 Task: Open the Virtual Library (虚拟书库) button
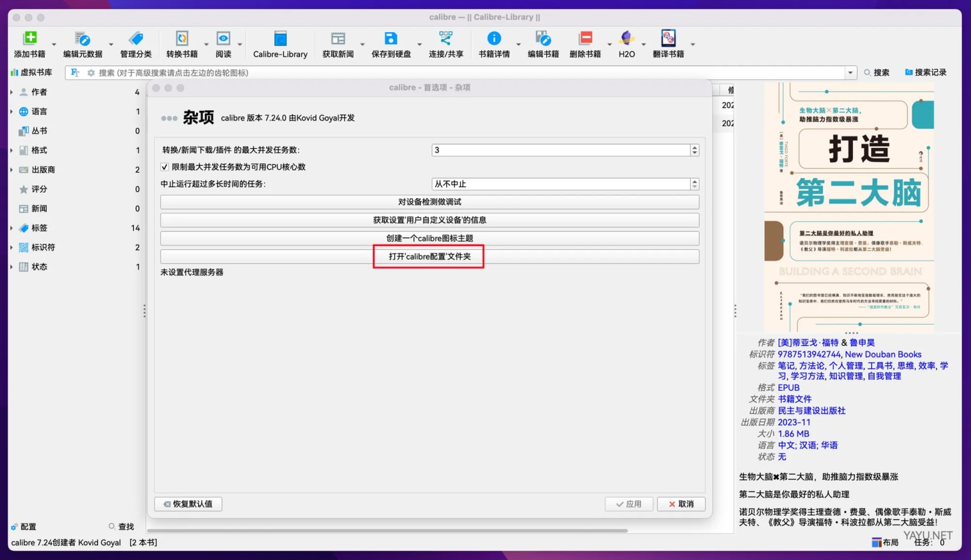click(x=31, y=72)
